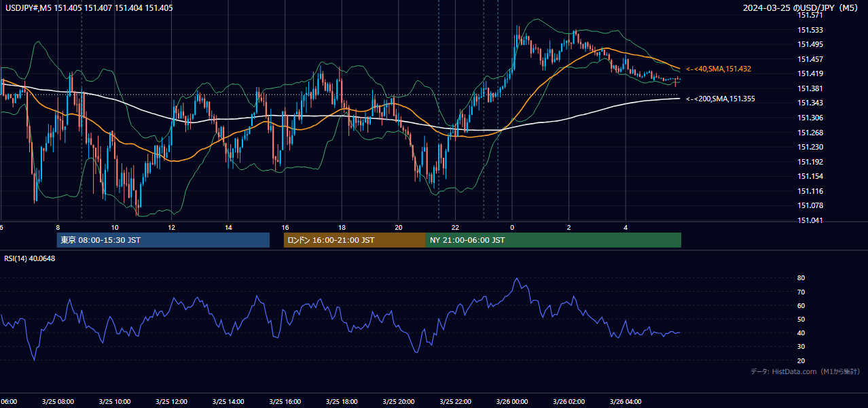This screenshot has height=408, width=868.
Task: Select the 3/25 12:00 date label
Action: 171,402
